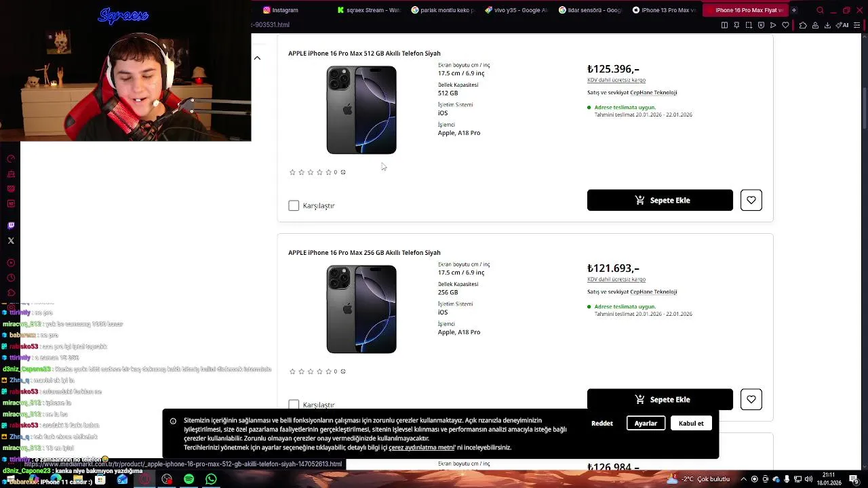Click the ₺125.396,- price text
The height and width of the screenshot is (488, 868).
(613, 69)
